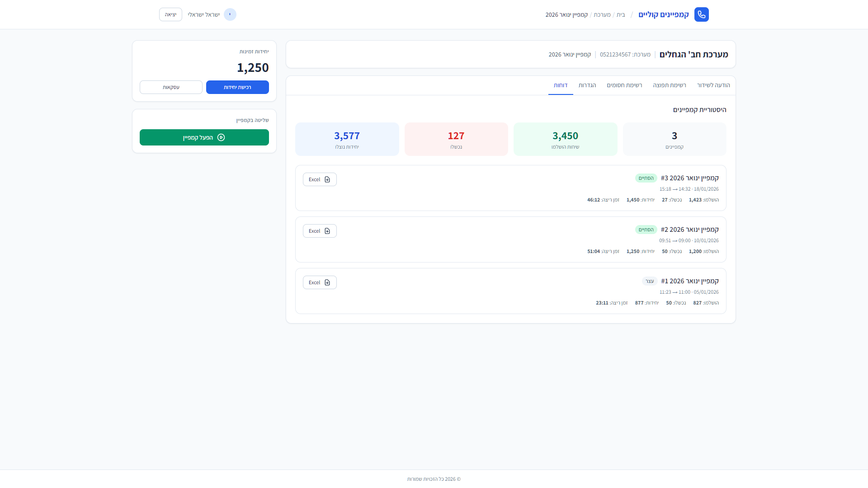This screenshot has height=488, width=868.
Task: Click the יציאה logout button
Action: coord(170,14)
